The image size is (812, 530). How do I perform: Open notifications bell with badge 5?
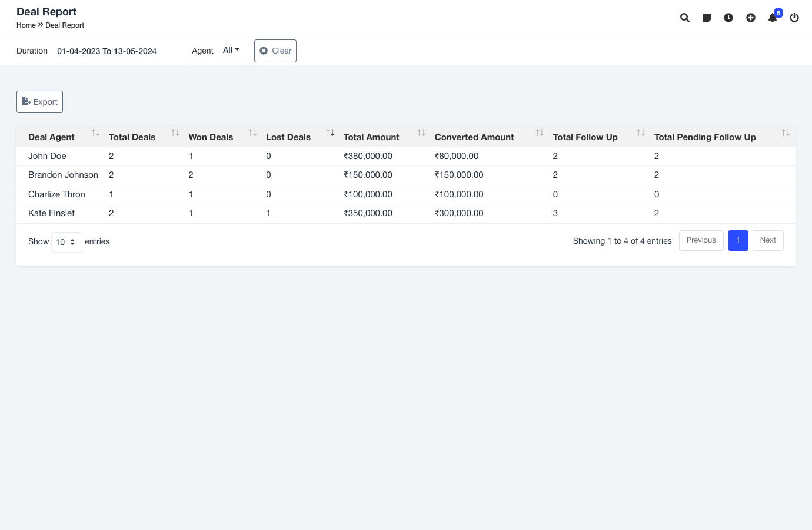773,18
